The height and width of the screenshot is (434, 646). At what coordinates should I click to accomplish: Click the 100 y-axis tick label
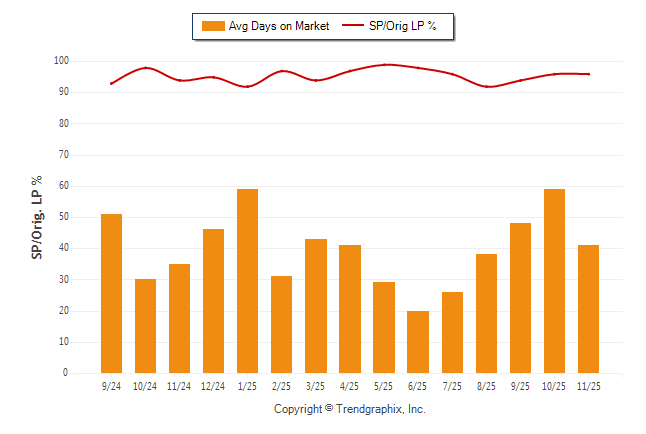(60, 61)
